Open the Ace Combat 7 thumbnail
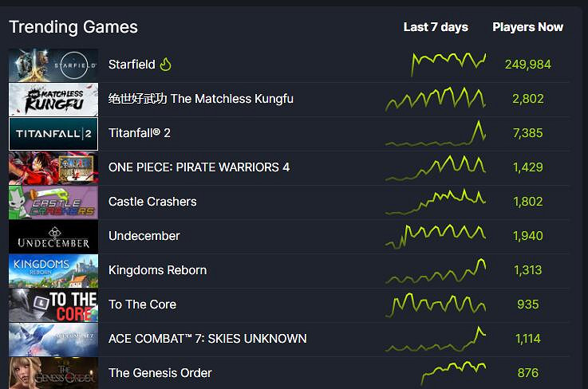Viewport: 588px width, 389px height. pos(53,340)
